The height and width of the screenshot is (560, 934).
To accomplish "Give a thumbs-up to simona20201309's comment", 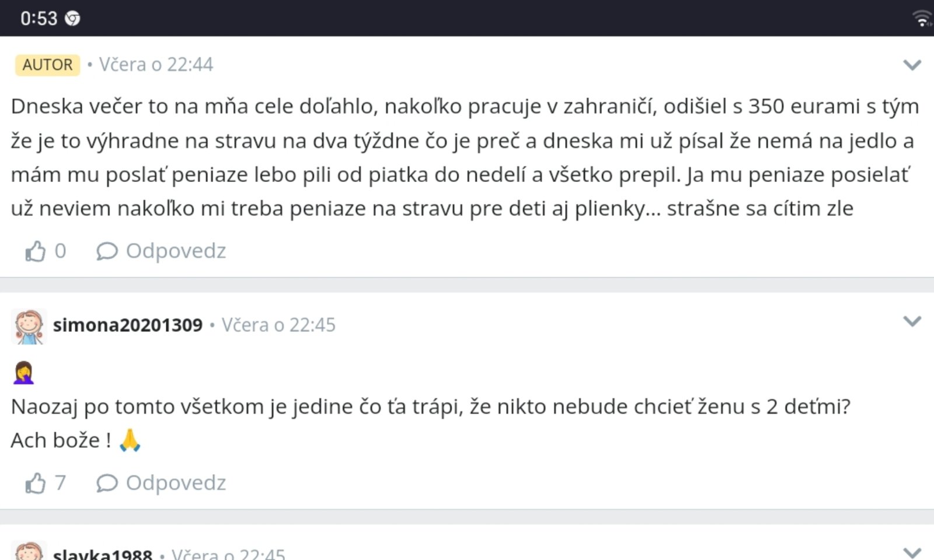I will pos(35,484).
